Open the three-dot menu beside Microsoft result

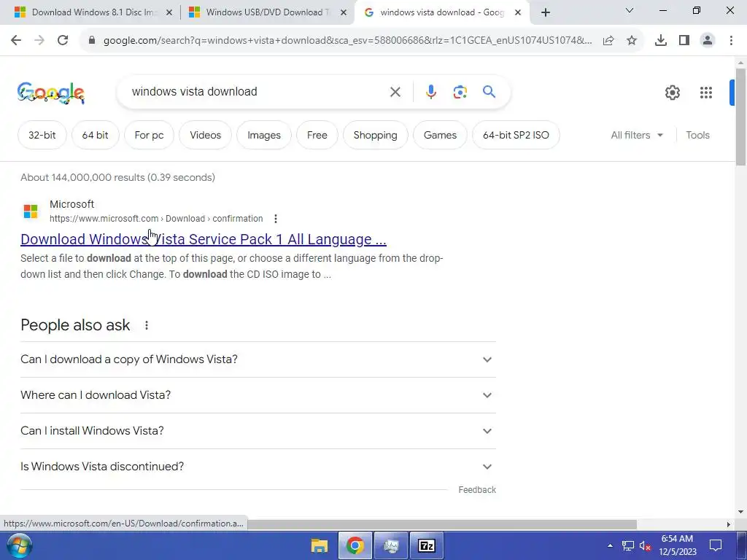click(275, 219)
